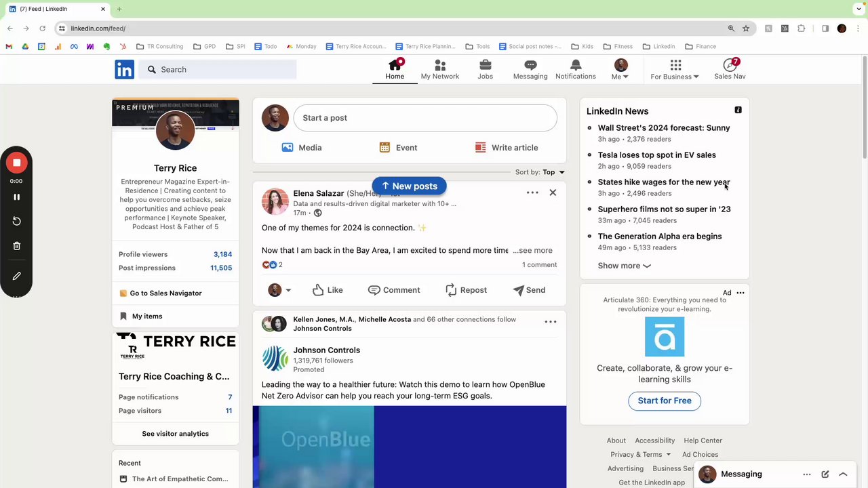Viewport: 868px width, 488px height.
Task: Expand the Privacy & Terms footer dropdown
Action: coord(640,455)
